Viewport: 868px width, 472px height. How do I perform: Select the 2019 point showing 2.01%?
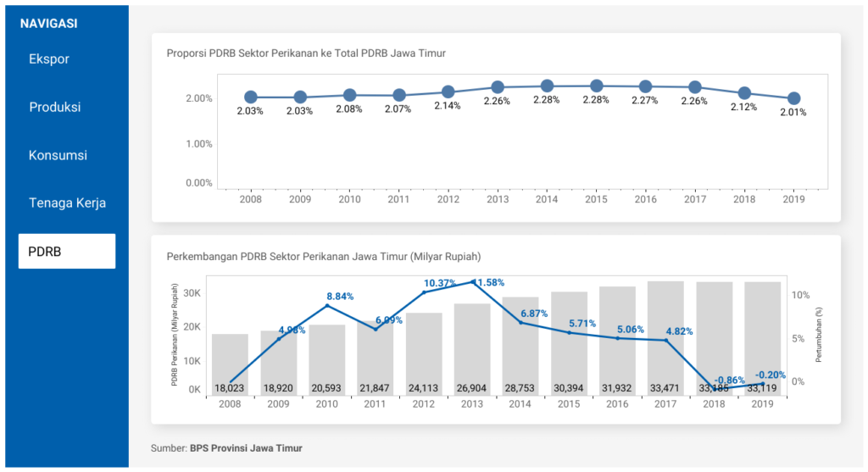tap(793, 98)
